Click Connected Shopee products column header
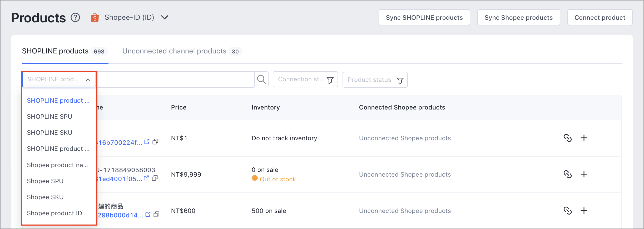Screen dimensions: 644x229 coord(402,107)
